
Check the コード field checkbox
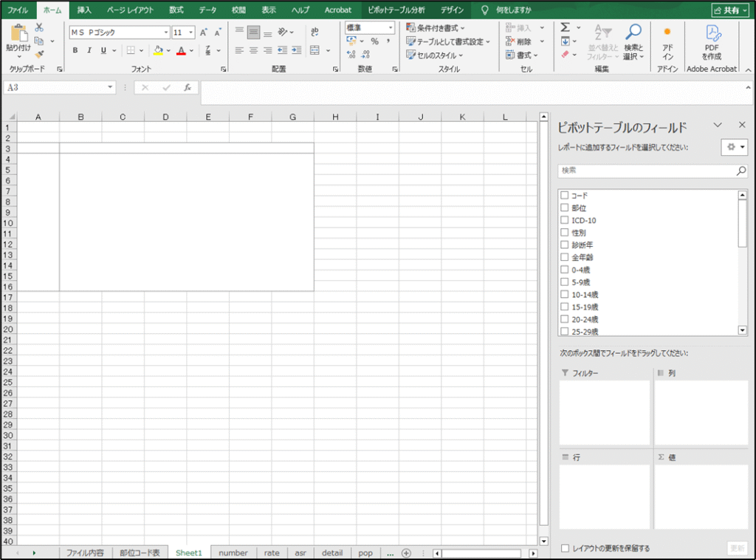coord(565,195)
